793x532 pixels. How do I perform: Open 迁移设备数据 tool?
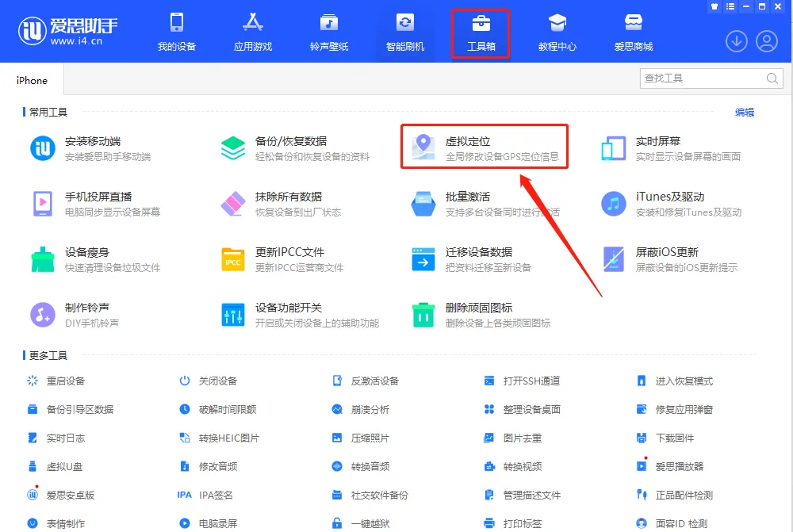pyautogui.click(x=471, y=259)
